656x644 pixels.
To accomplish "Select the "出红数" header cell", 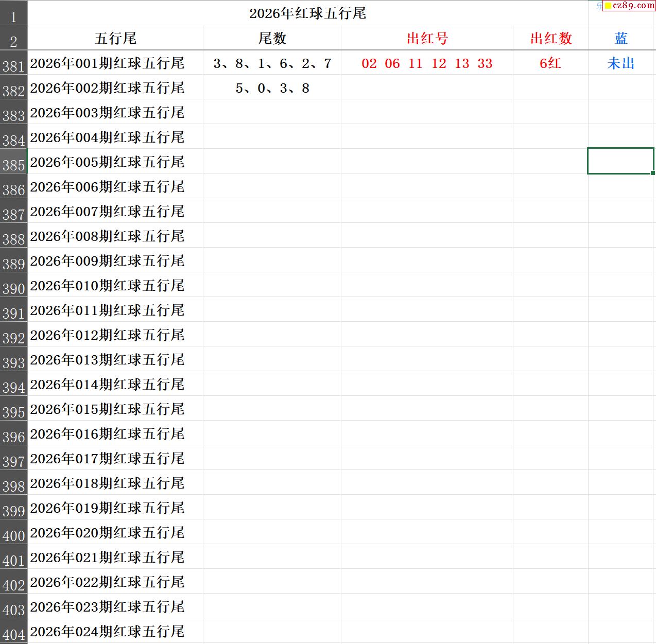I will (550, 38).
